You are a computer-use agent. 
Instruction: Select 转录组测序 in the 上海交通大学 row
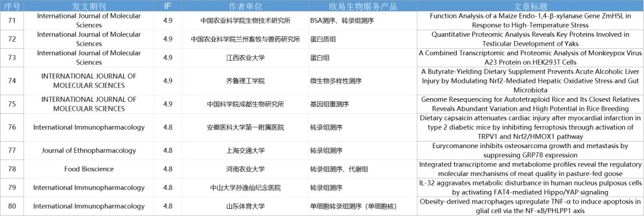tap(363, 151)
